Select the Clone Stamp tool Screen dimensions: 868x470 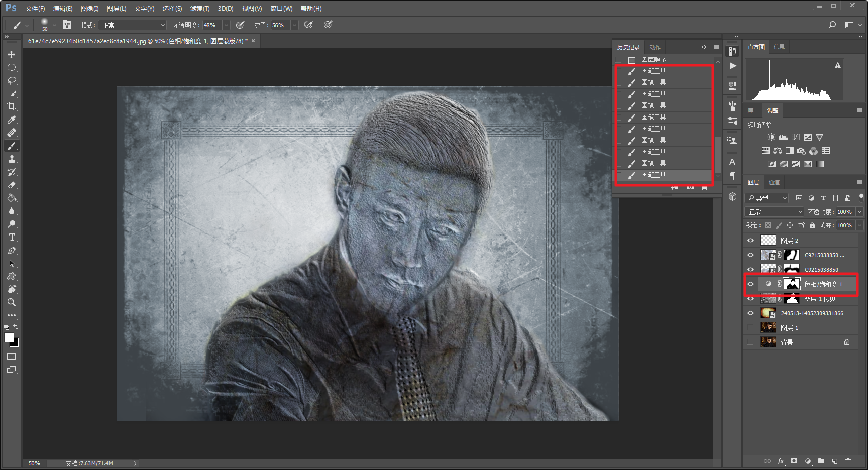(x=12, y=159)
